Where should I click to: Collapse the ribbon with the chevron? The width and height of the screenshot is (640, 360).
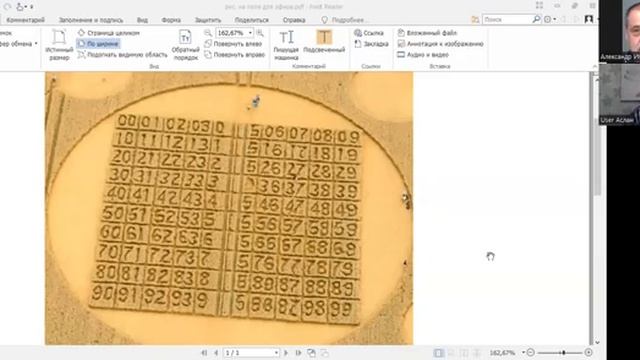click(594, 67)
